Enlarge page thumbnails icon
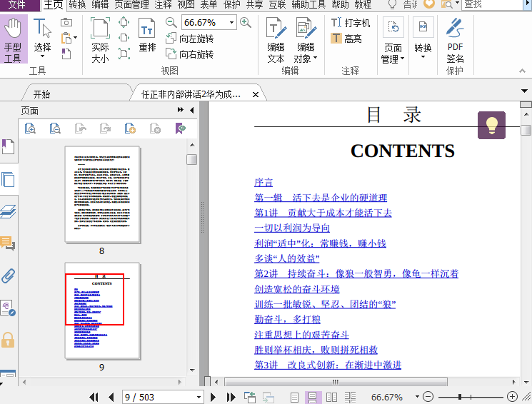Screen dimensions: 532x404 tap(30, 128)
